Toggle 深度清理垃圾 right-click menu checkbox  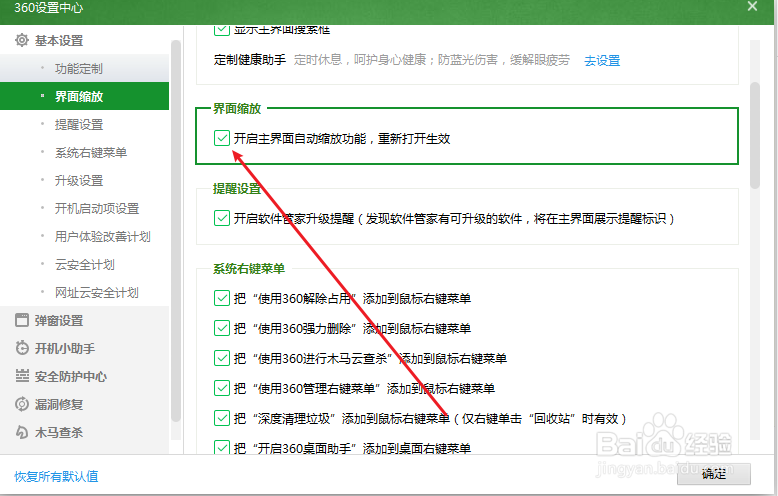pyautogui.click(x=222, y=418)
